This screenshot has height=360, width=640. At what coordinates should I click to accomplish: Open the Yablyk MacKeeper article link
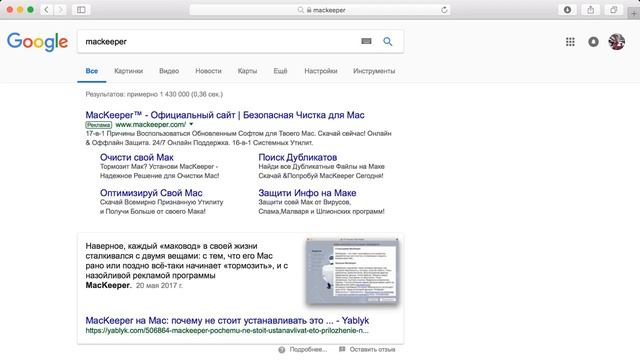pos(227,320)
